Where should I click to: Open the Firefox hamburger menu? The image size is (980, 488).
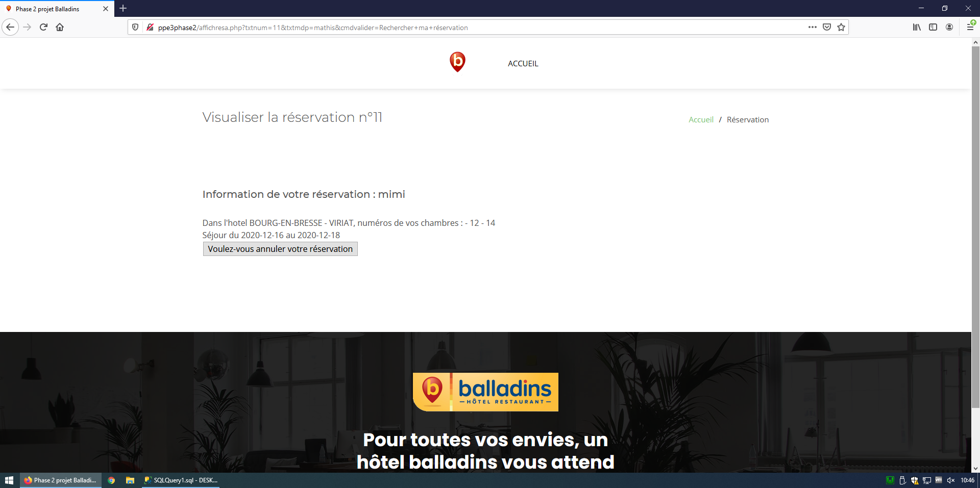pos(970,27)
